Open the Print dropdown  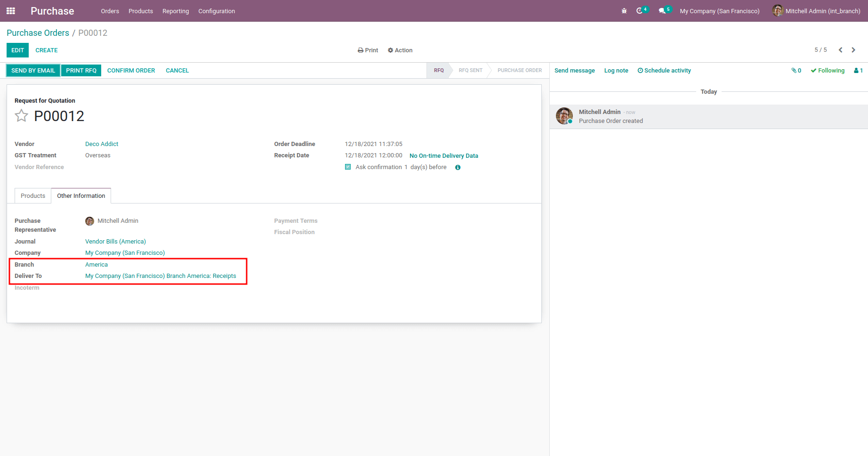coord(368,50)
